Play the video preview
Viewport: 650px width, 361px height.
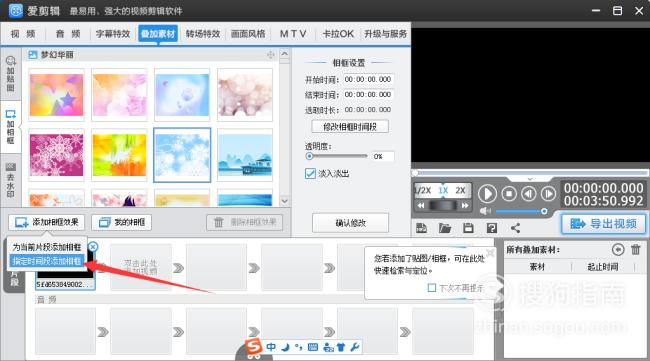[x=487, y=194]
